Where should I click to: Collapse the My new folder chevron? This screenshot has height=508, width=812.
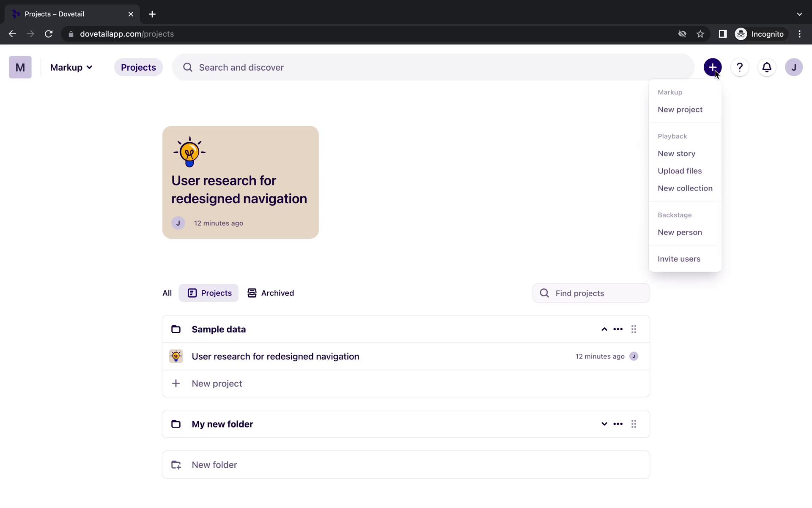(x=604, y=424)
